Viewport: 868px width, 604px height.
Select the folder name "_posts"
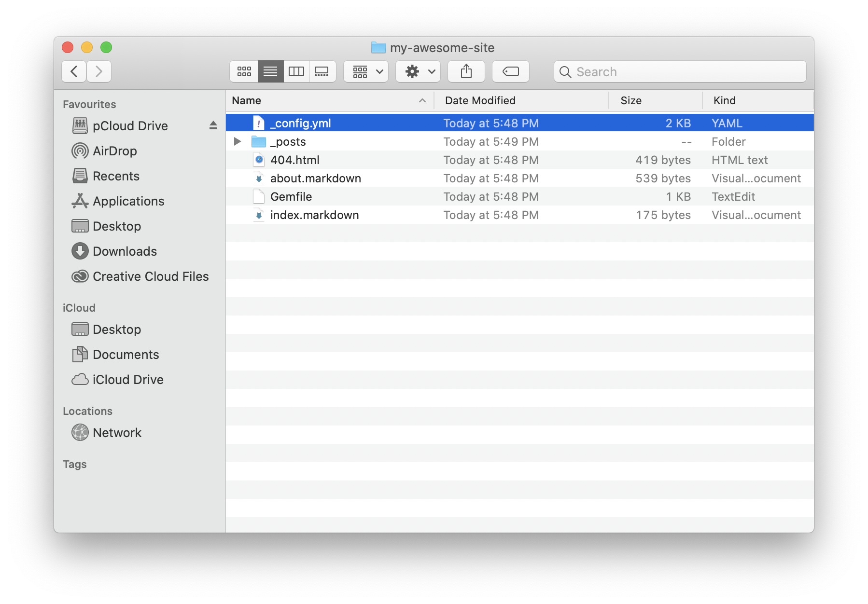pos(288,142)
